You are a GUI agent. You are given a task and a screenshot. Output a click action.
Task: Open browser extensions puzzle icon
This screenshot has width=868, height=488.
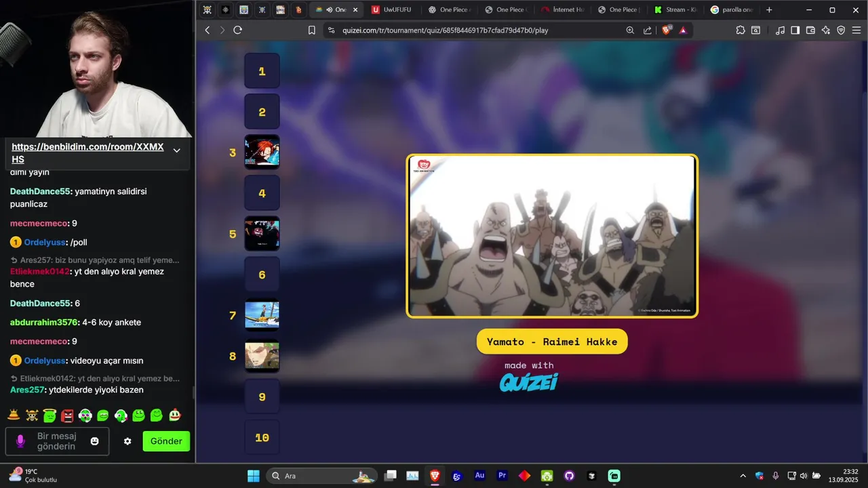[741, 30]
